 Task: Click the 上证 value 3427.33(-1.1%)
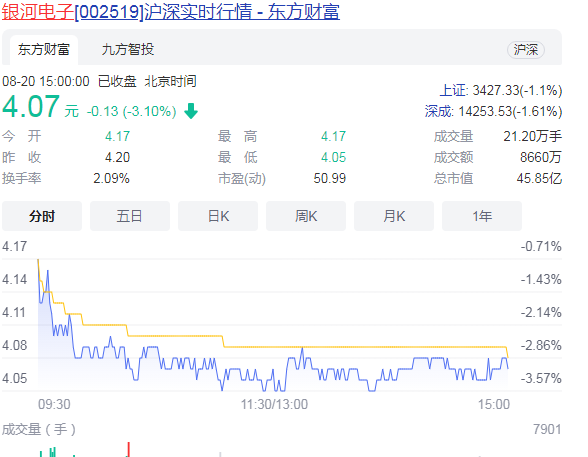517,90
